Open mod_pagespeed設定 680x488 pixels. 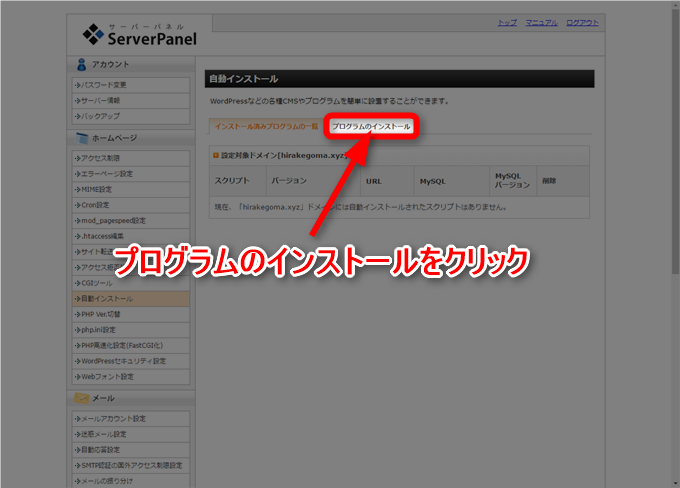[x=131, y=221]
